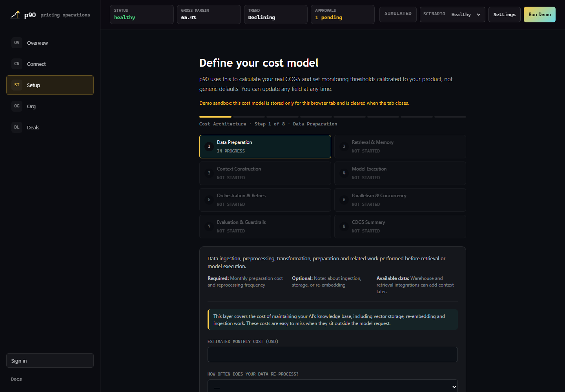Click the DL badge icon for Deals
Viewport: 565px width, 392px height.
pos(17,127)
